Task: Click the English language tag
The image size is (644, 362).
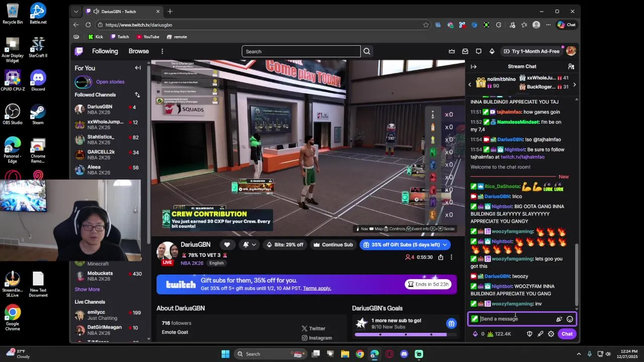Action: (x=216, y=263)
